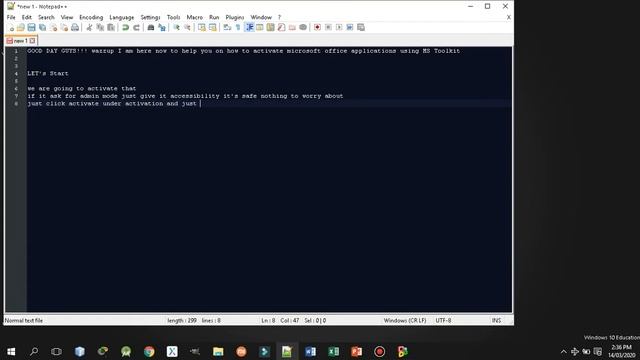Show hidden tray icons chevron
Screen dimensions: 640x360
tap(563, 352)
